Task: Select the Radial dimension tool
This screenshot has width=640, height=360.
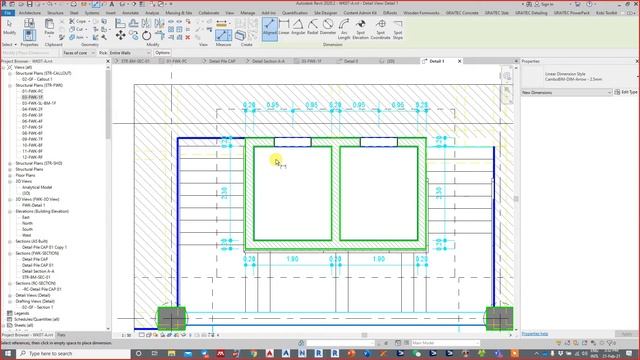Action: [312, 27]
